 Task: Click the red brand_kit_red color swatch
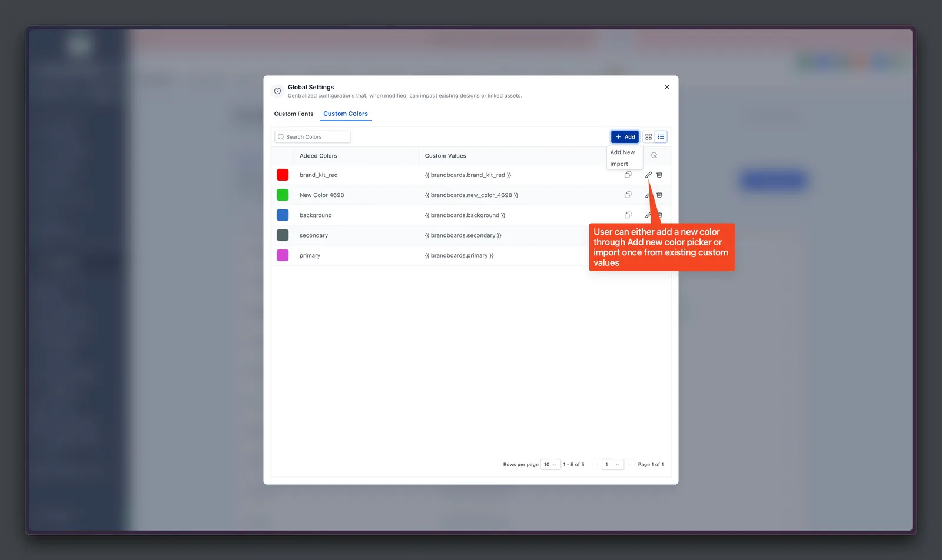pyautogui.click(x=283, y=175)
